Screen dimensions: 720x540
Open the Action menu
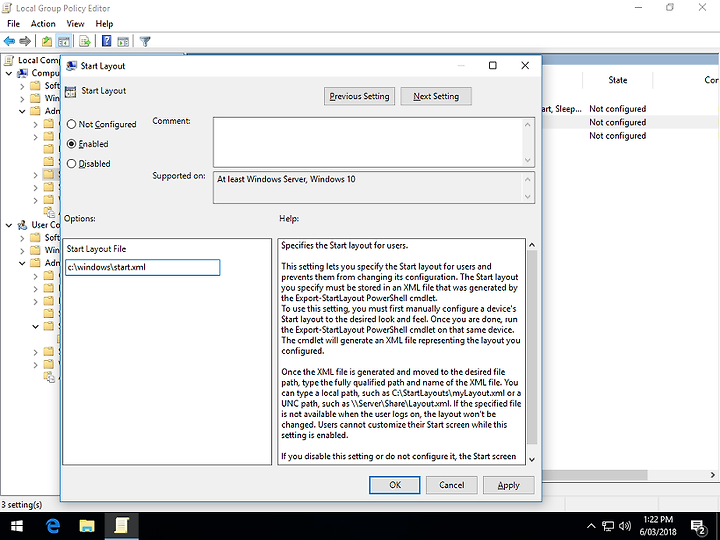pyautogui.click(x=43, y=24)
